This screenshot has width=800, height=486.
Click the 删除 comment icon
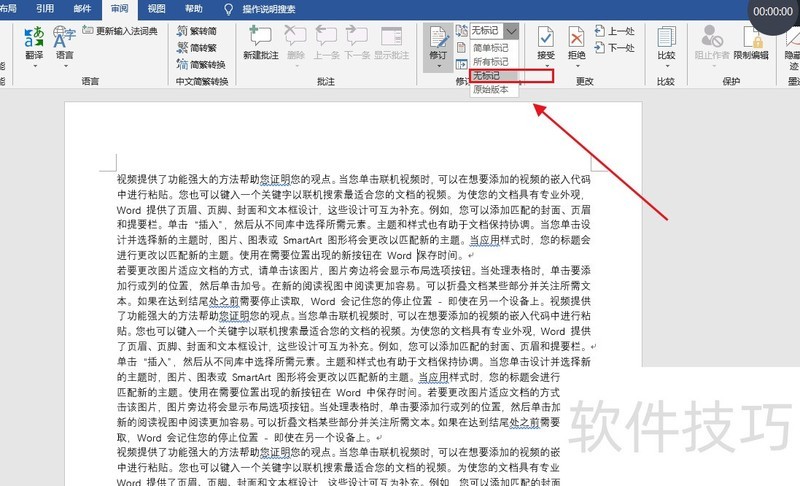295,37
